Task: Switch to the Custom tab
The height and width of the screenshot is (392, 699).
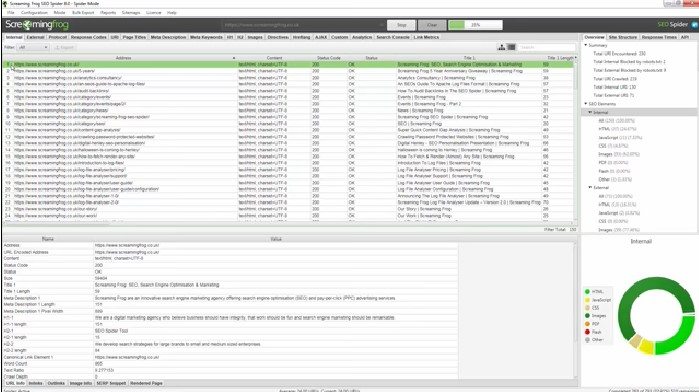Action: [x=340, y=37]
